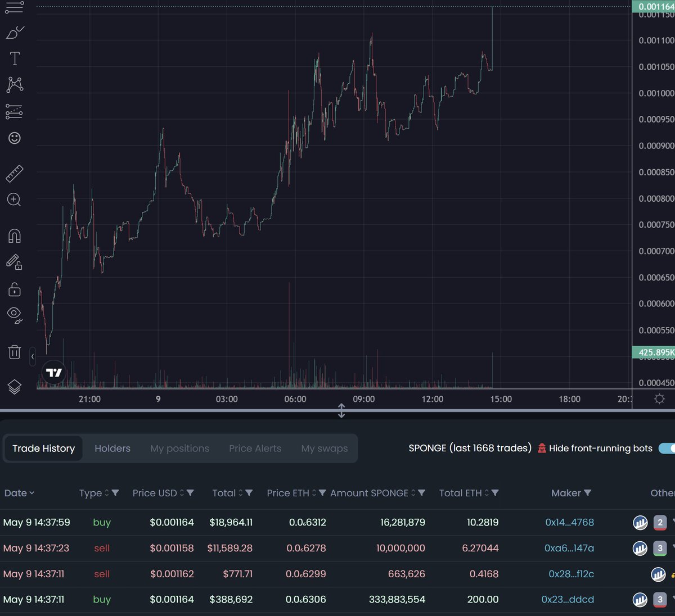
Task: Click chart icon in 0xa6...147a row
Action: click(x=640, y=548)
